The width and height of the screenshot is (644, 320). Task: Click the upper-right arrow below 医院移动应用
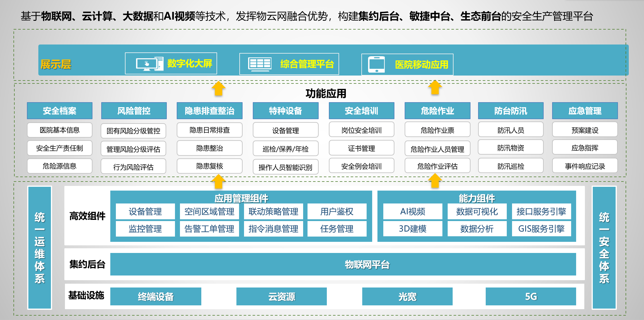[x=435, y=88]
